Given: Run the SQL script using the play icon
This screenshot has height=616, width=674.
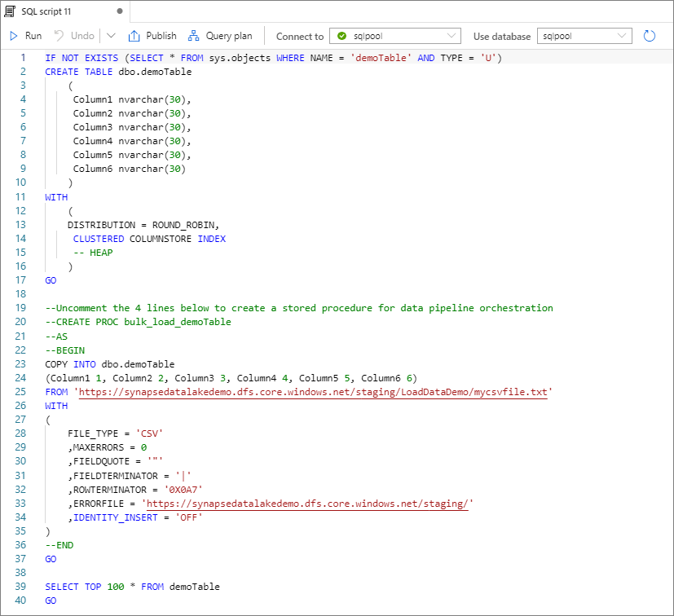Looking at the screenshot, I should coord(14,35).
